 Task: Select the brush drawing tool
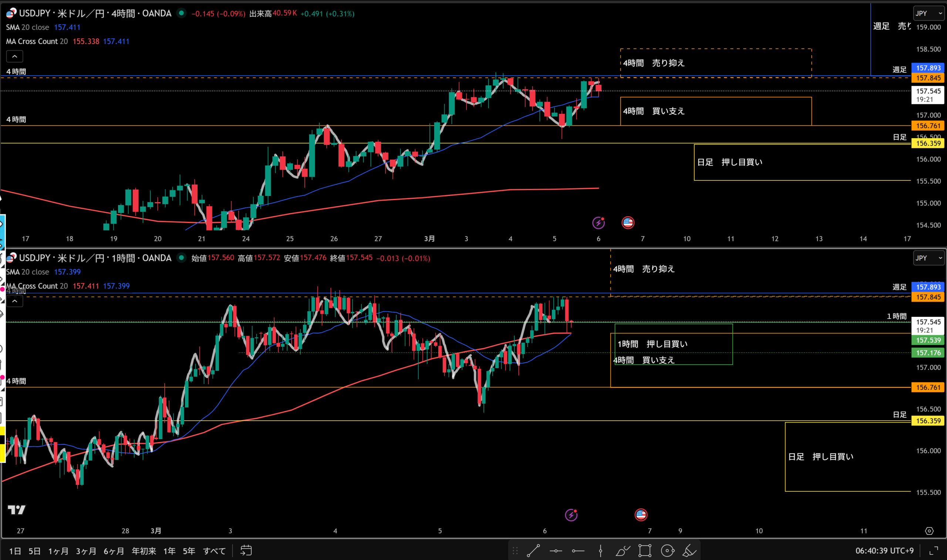623,550
